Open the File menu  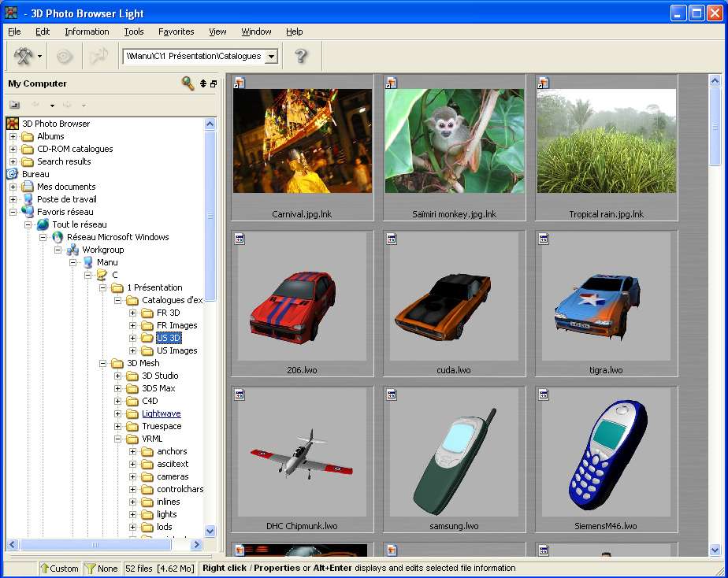(x=14, y=31)
